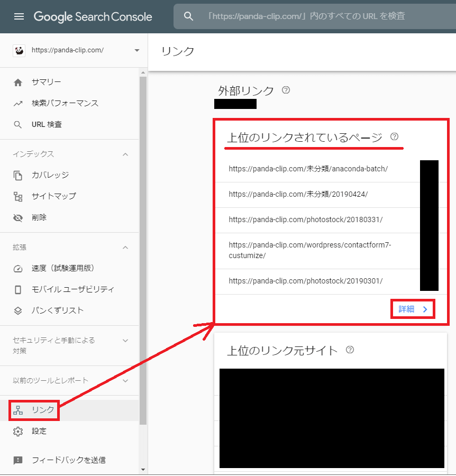Open help for 上位のリンク元サイト
The image size is (456, 476).
coord(350,350)
